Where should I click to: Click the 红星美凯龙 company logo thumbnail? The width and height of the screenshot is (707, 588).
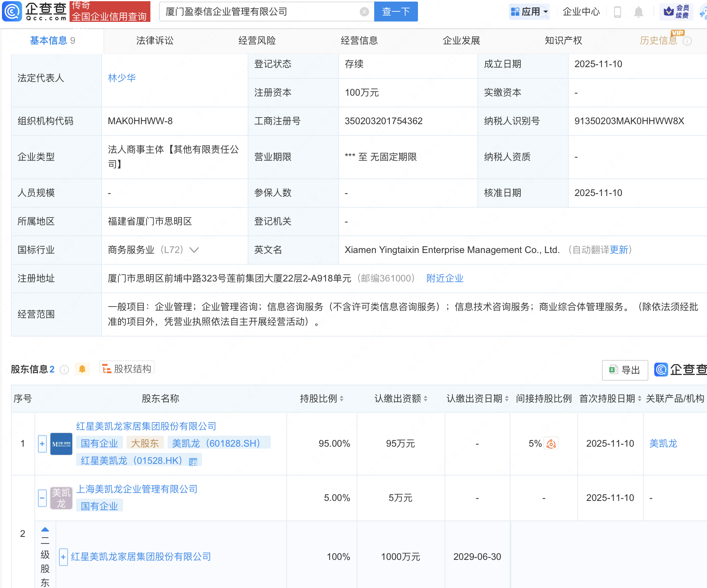pyautogui.click(x=61, y=444)
